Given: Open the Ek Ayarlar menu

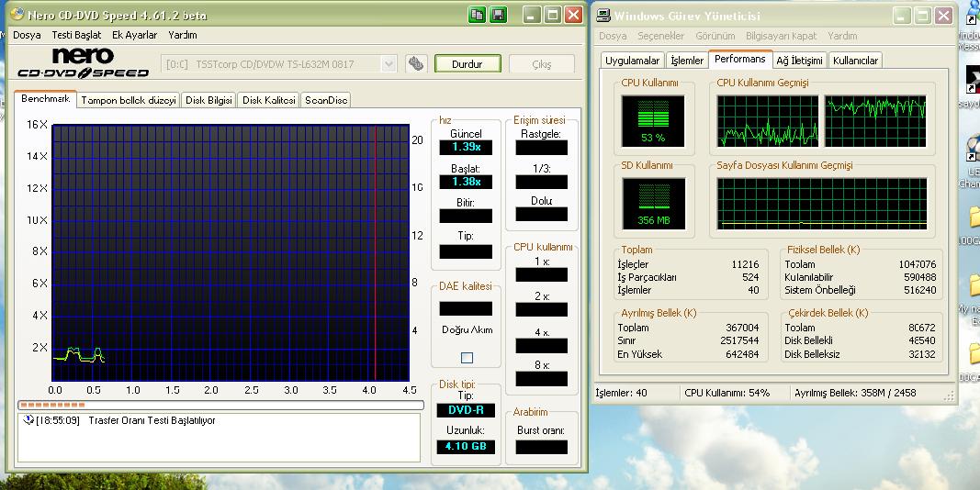Looking at the screenshot, I should (134, 35).
